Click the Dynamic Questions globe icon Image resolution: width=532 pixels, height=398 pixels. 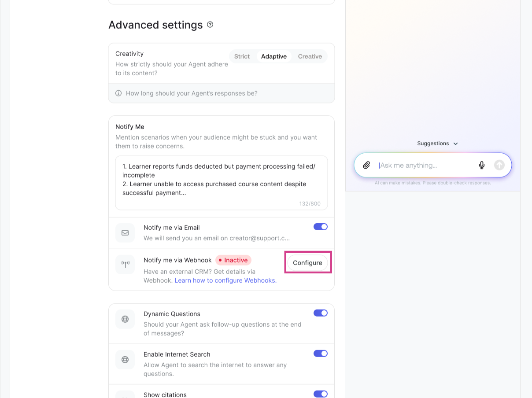pos(125,319)
